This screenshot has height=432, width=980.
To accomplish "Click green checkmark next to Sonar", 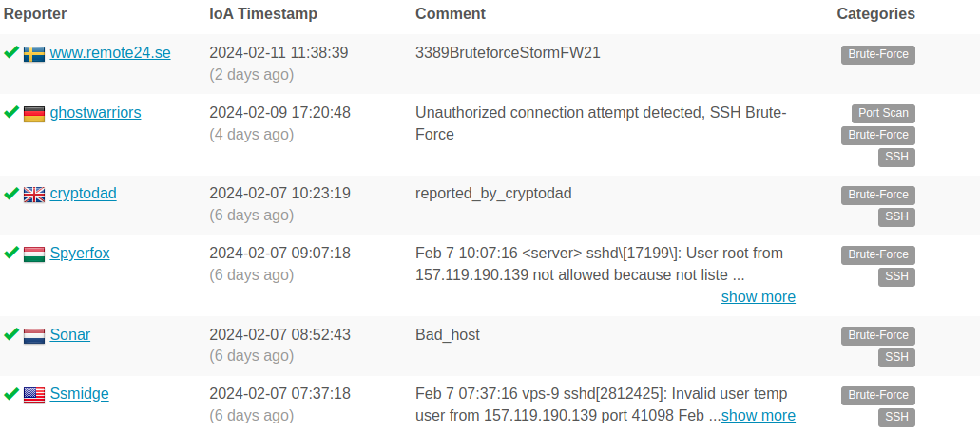I will click(11, 334).
